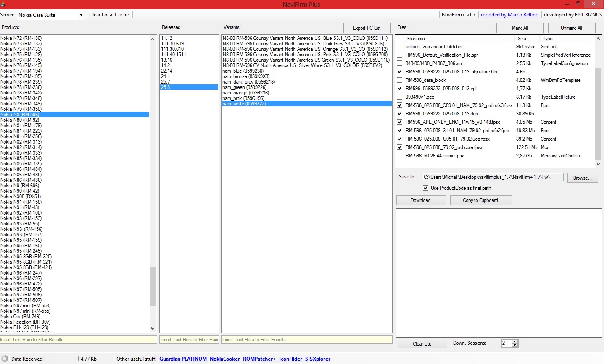
Task: Click the Products list scrollbar thumb
Action: pos(153,286)
